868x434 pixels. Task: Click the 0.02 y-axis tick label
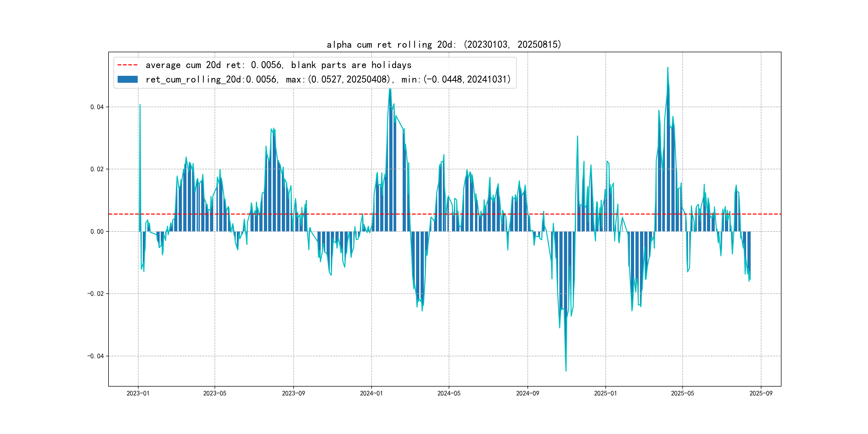point(97,169)
